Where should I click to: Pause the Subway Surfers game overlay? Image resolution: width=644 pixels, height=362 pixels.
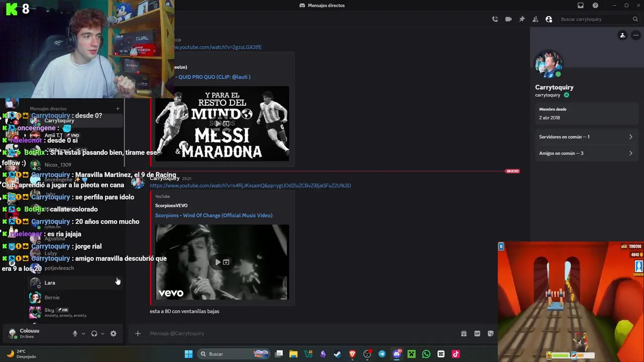click(501, 246)
